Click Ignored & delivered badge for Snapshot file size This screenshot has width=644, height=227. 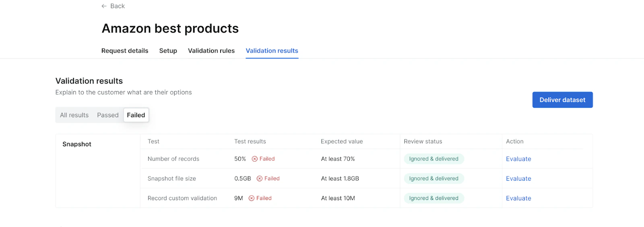(434, 178)
